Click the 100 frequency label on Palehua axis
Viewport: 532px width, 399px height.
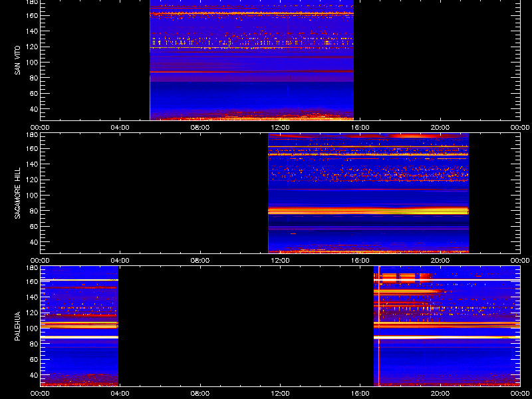click(x=31, y=329)
